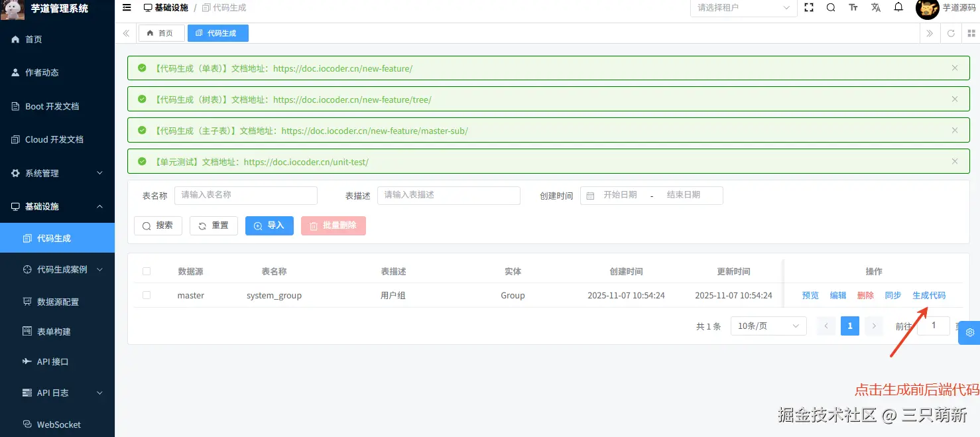
Task: Open Cloud 开发文档 sidebar item
Action: pos(57,139)
